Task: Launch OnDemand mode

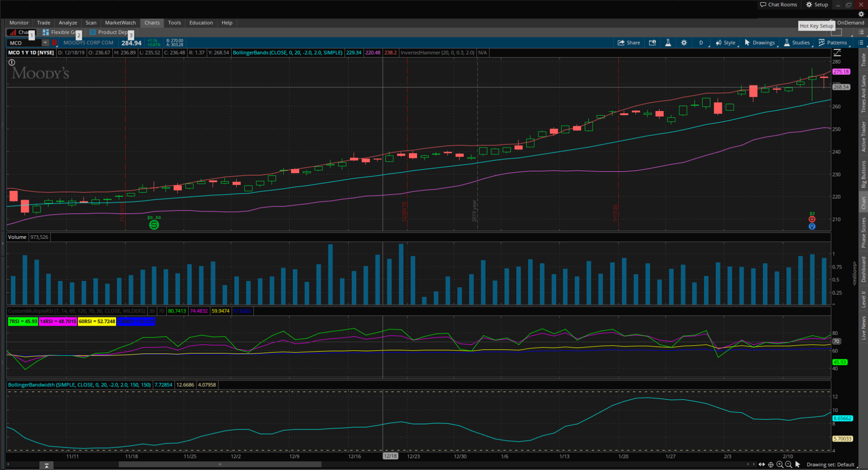Action: click(x=850, y=22)
